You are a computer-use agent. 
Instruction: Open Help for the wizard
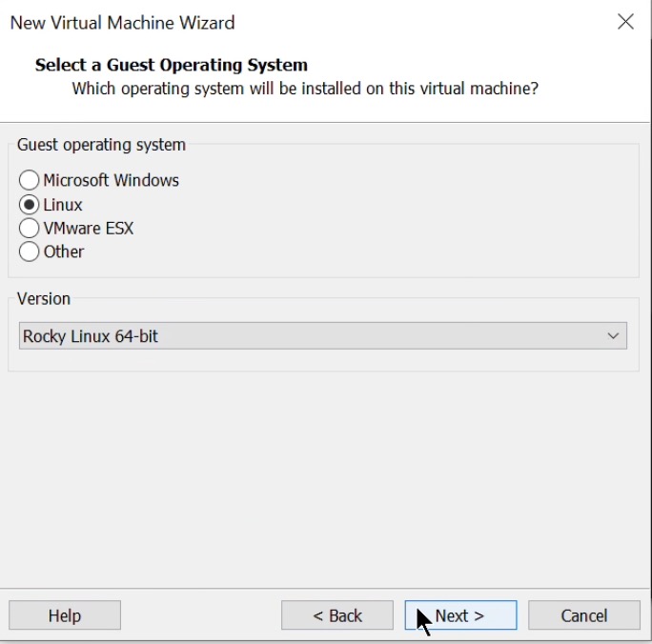[65, 615]
